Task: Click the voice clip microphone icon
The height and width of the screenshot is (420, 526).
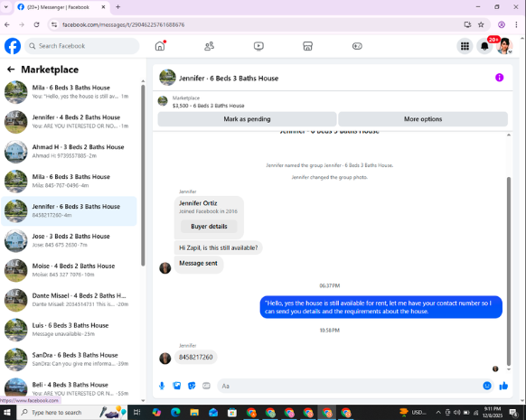Action: (162, 386)
